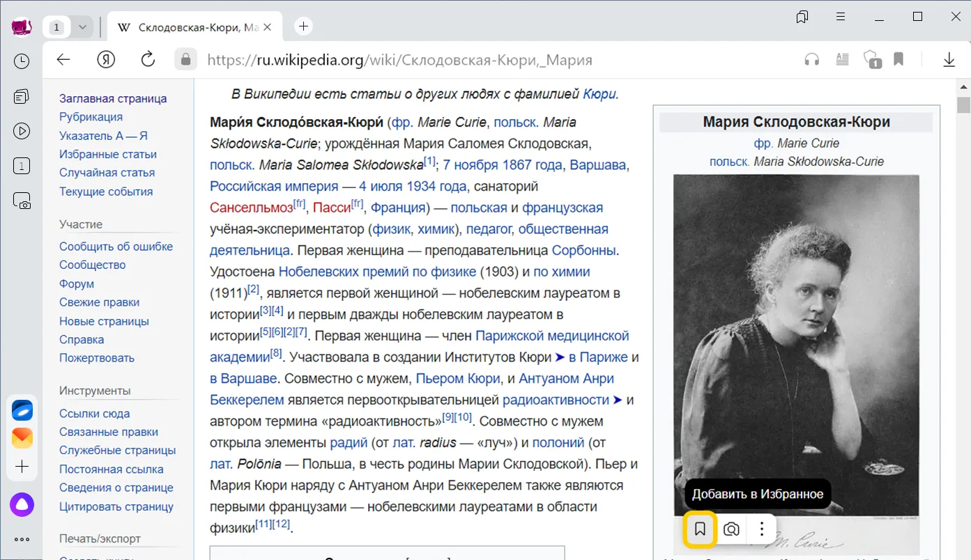
Task: Open the радиоактивности link
Action: coord(556,400)
